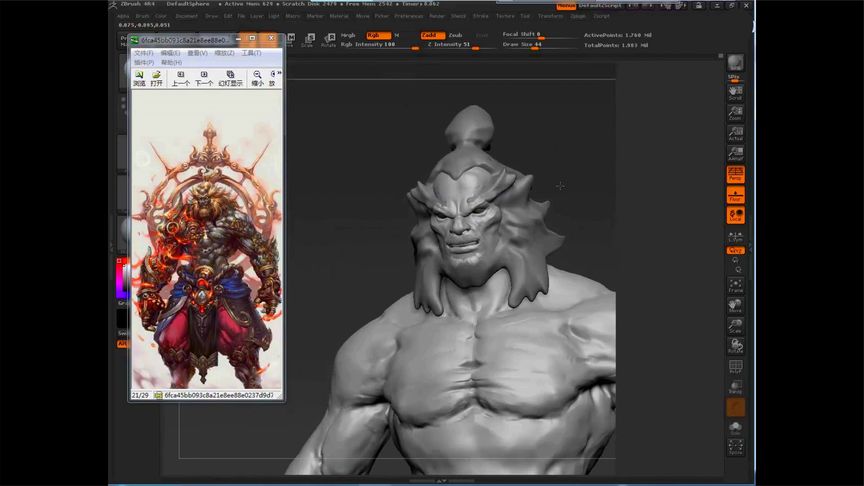Click 下一个 next image icon
This screenshot has width=864, height=486.
pyautogui.click(x=204, y=78)
